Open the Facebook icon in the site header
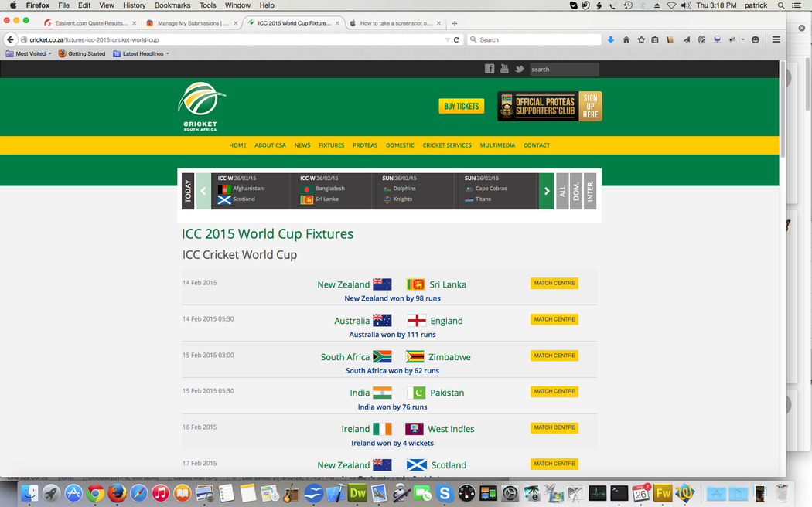This screenshot has width=812, height=507. (x=490, y=69)
